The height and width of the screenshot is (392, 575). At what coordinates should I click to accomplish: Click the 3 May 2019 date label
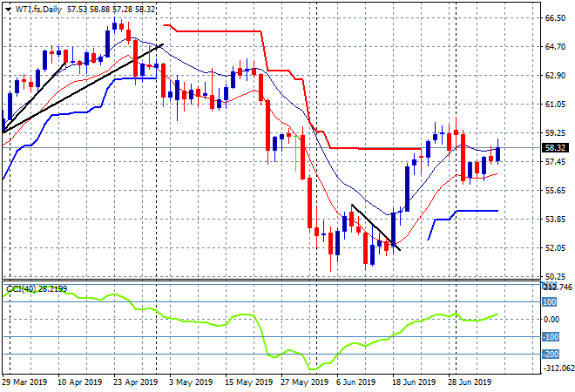[x=191, y=382]
